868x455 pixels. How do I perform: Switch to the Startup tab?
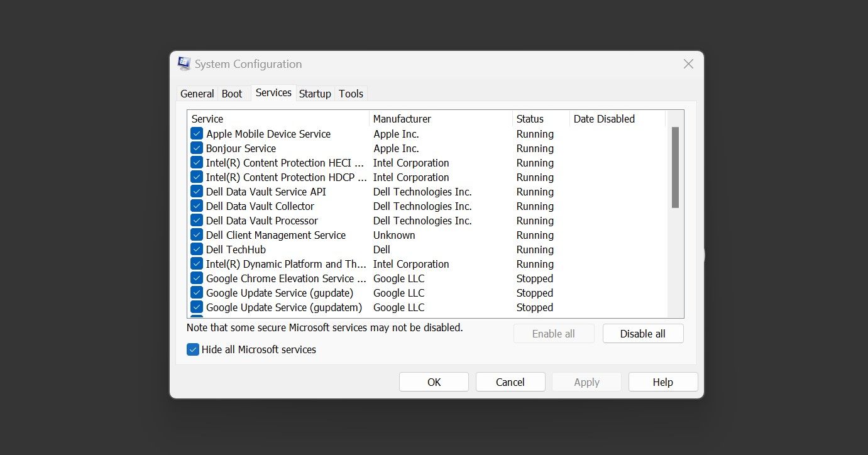pyautogui.click(x=315, y=93)
